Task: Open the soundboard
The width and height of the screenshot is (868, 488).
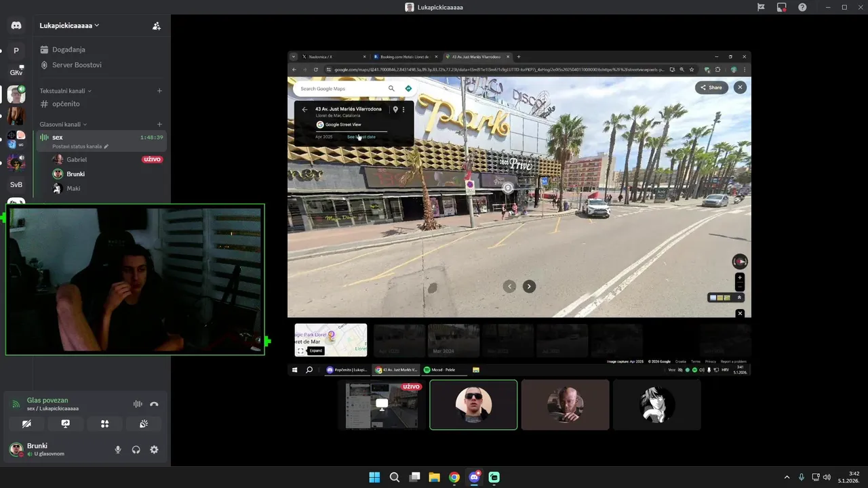Action: (x=144, y=424)
